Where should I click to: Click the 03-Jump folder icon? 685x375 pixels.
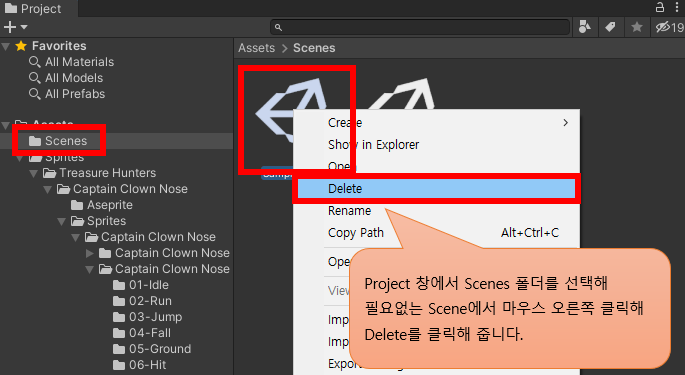(119, 317)
